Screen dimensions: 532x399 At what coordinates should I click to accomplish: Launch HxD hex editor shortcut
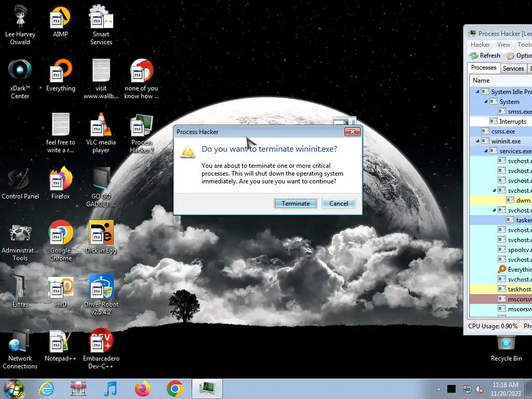tap(60, 291)
